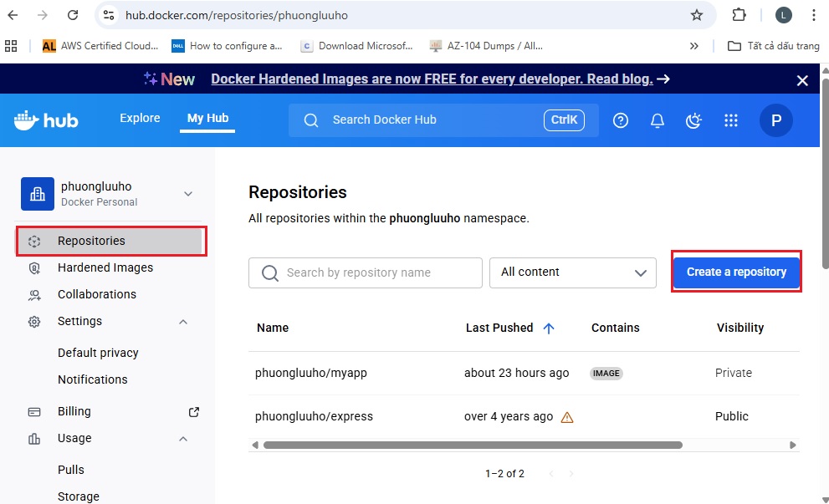Switch to the Explore tab
Screen dimensions: 829x504
click(x=140, y=118)
